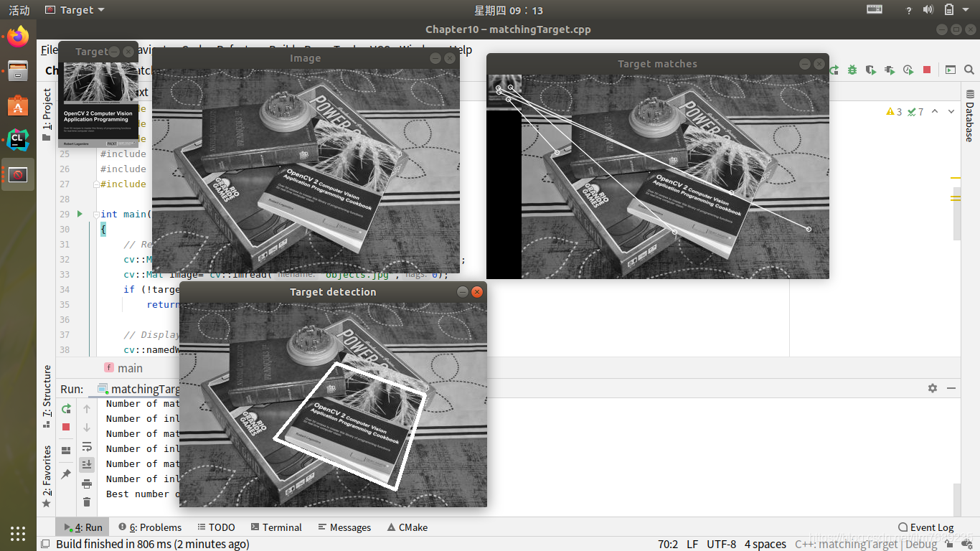Viewport: 980px width, 551px height.
Task: Open Run panel settings gear
Action: click(933, 388)
